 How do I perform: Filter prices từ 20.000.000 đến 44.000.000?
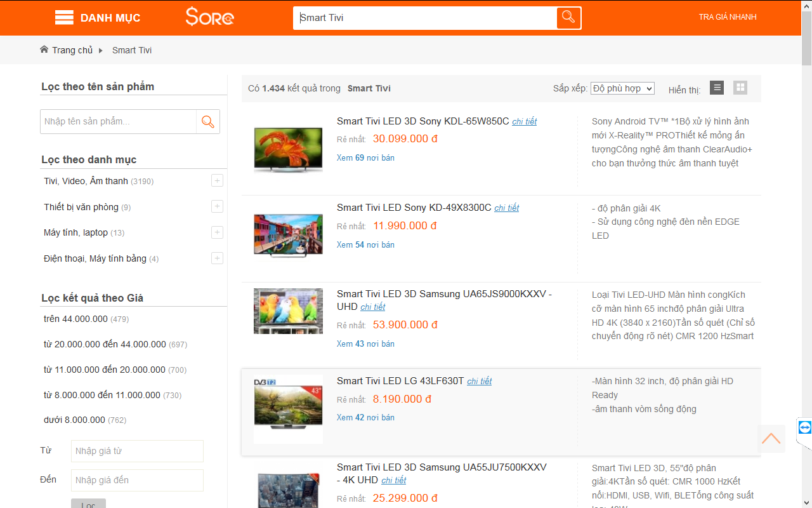(x=105, y=344)
